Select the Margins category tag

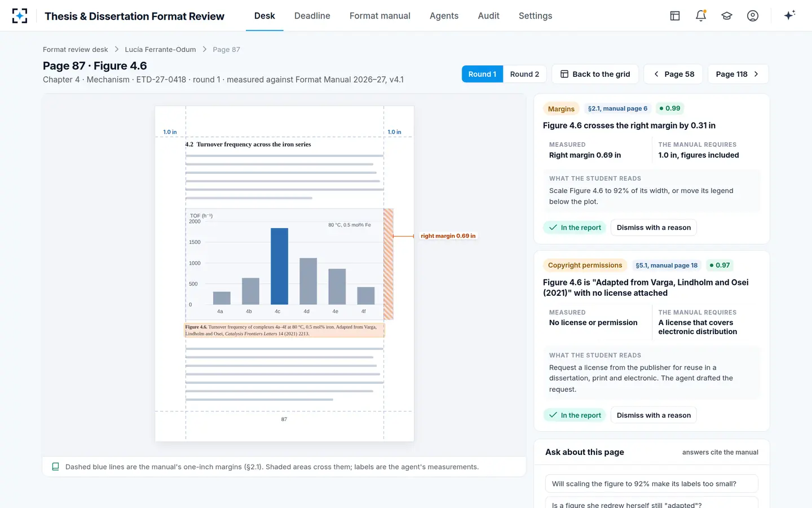(561, 109)
